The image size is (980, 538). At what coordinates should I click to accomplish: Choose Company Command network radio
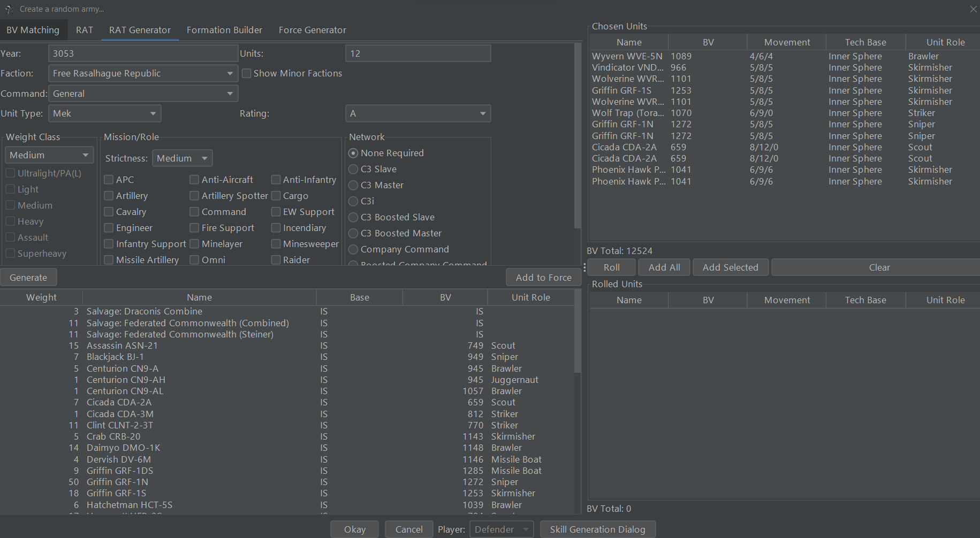pos(353,249)
